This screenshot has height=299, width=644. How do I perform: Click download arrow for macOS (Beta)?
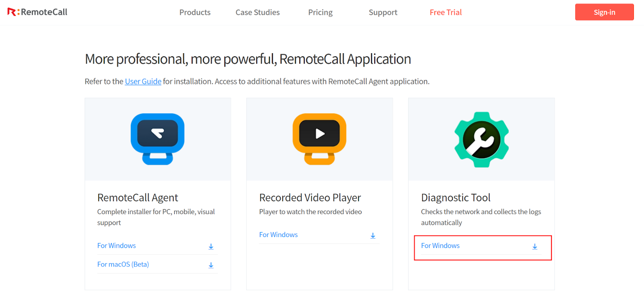(x=211, y=265)
